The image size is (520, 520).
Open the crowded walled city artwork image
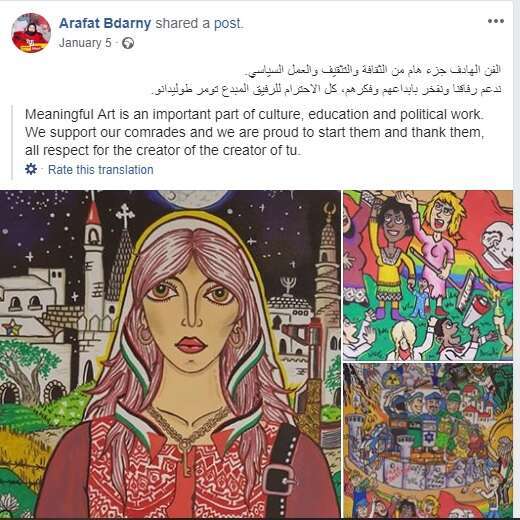pos(428,441)
